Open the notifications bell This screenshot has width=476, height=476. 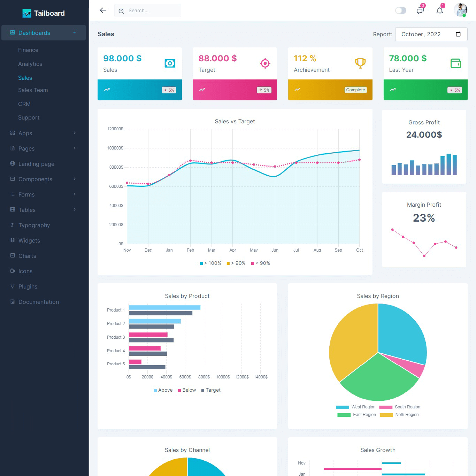[x=440, y=10]
